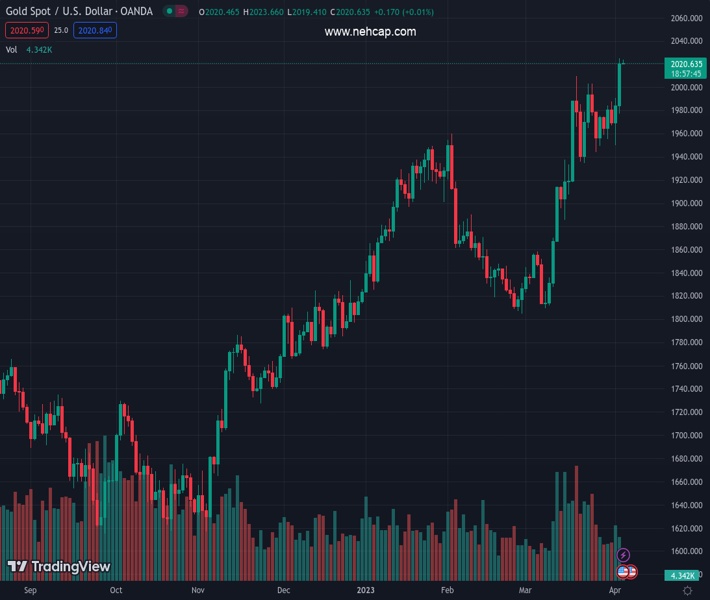Click the 2023 label on time axis

(x=368, y=591)
